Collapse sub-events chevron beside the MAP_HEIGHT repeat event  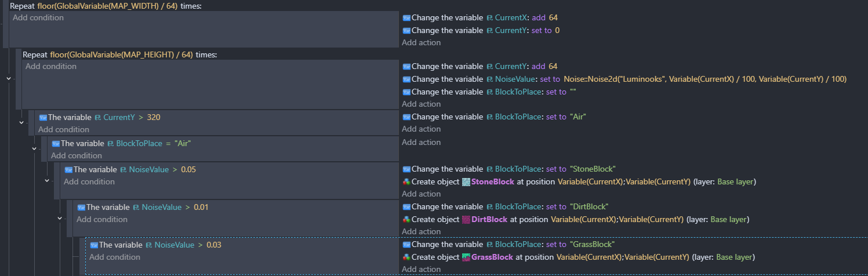point(9,78)
